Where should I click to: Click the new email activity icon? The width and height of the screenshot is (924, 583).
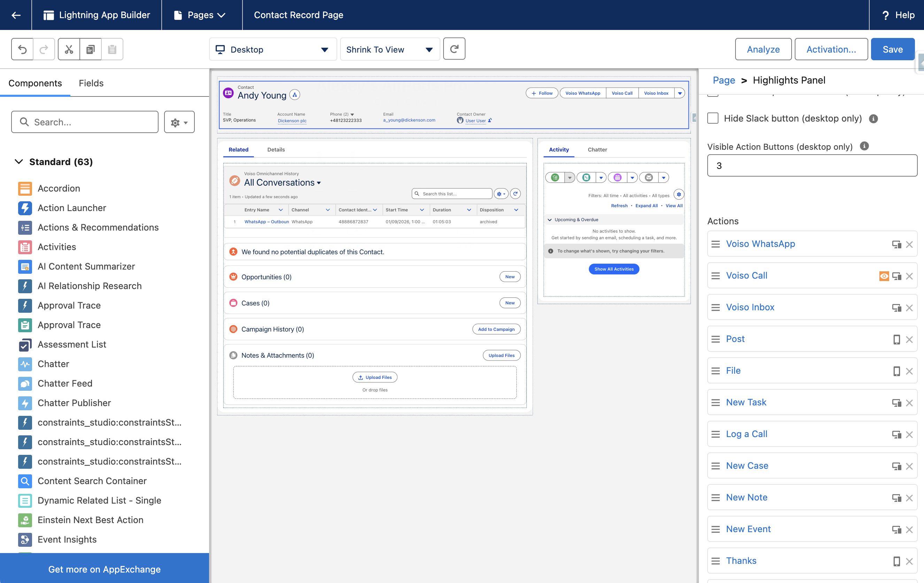click(x=649, y=177)
